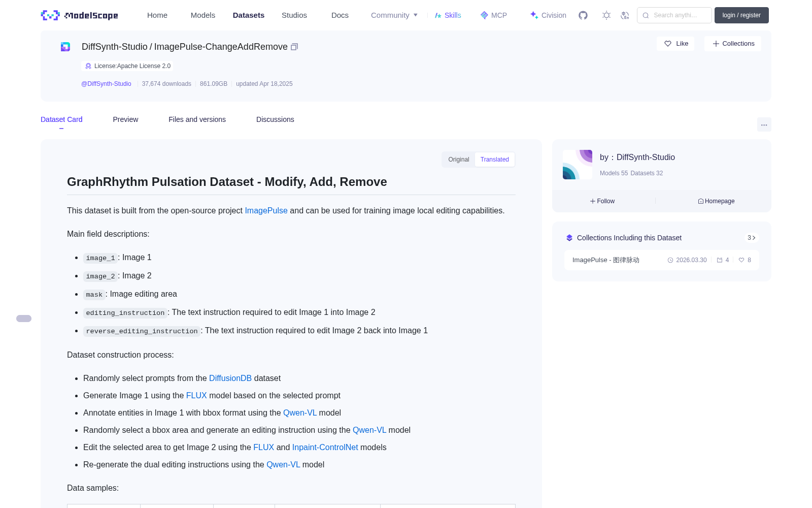This screenshot has height=508, width=812.
Task: Select the Dataset Card tab
Action: tap(61, 119)
